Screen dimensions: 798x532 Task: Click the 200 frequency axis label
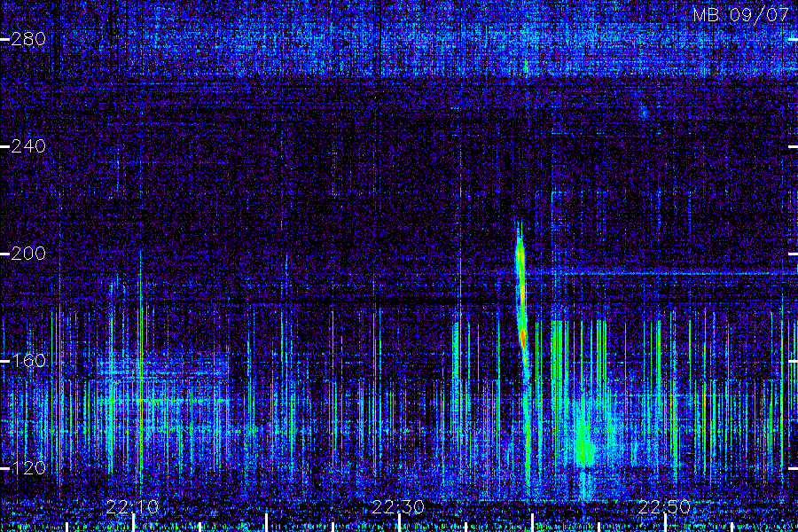28,254
